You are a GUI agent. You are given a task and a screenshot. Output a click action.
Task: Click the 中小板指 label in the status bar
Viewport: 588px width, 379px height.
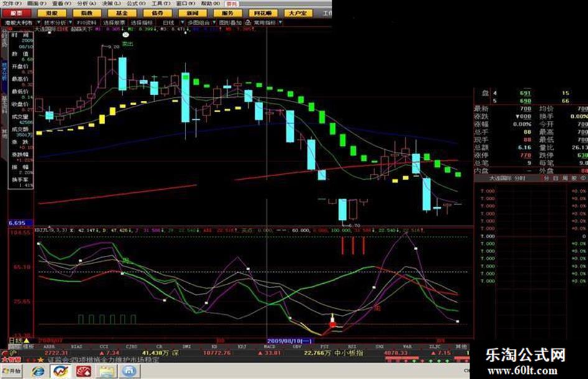(348, 353)
